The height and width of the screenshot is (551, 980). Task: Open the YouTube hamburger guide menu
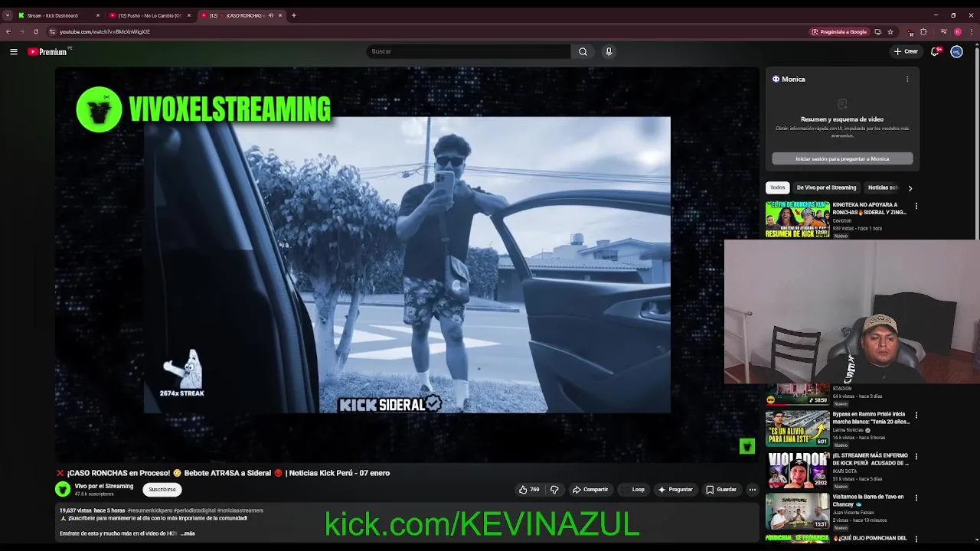(x=14, y=51)
